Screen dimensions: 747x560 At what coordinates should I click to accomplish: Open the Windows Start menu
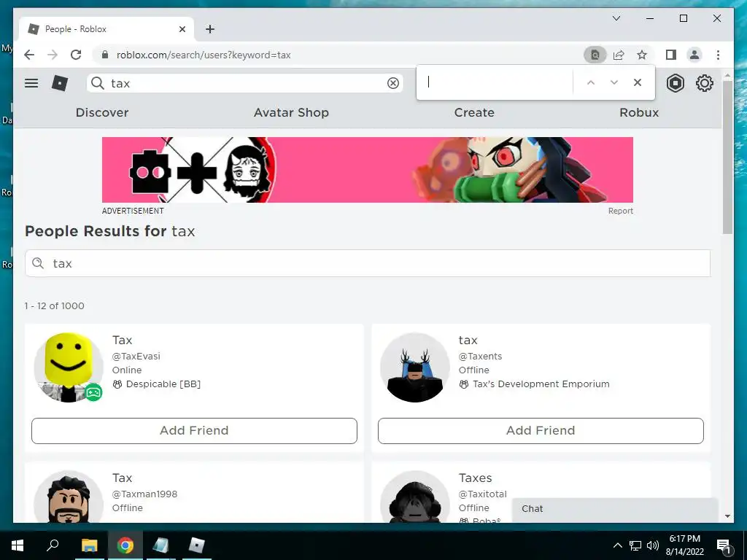(18, 545)
